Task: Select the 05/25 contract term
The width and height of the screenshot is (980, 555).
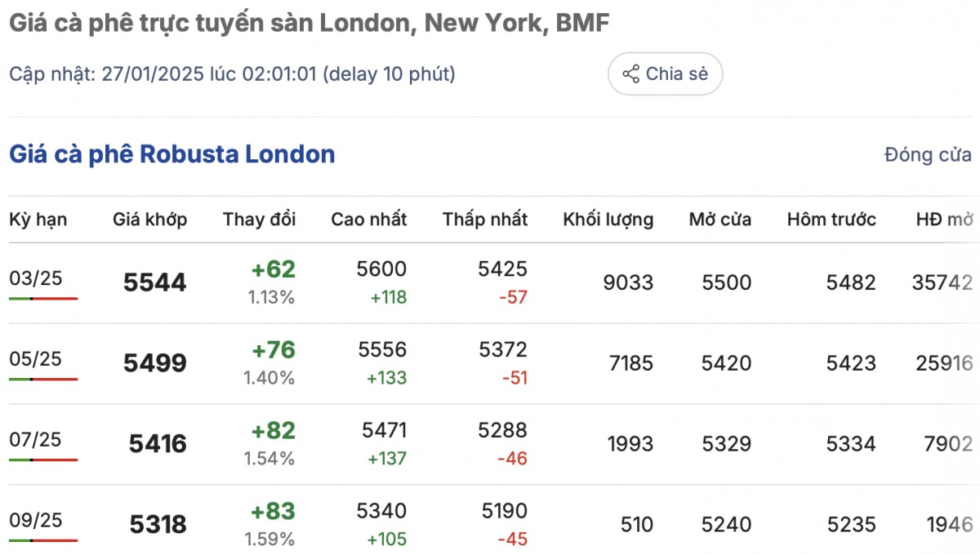Action: point(35,359)
